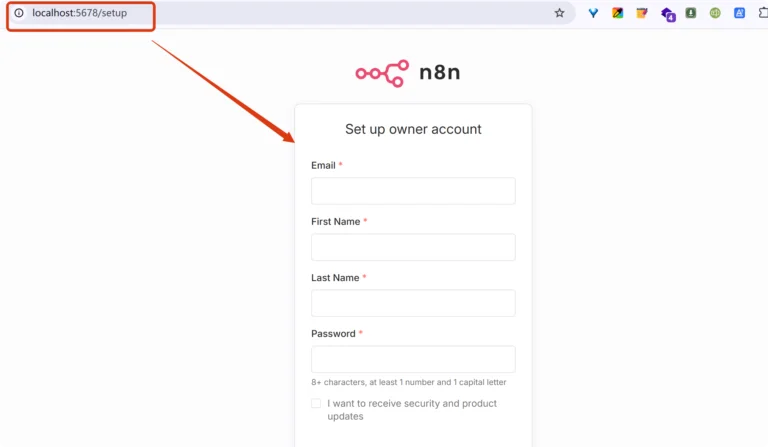Select the Password input box

point(413,359)
